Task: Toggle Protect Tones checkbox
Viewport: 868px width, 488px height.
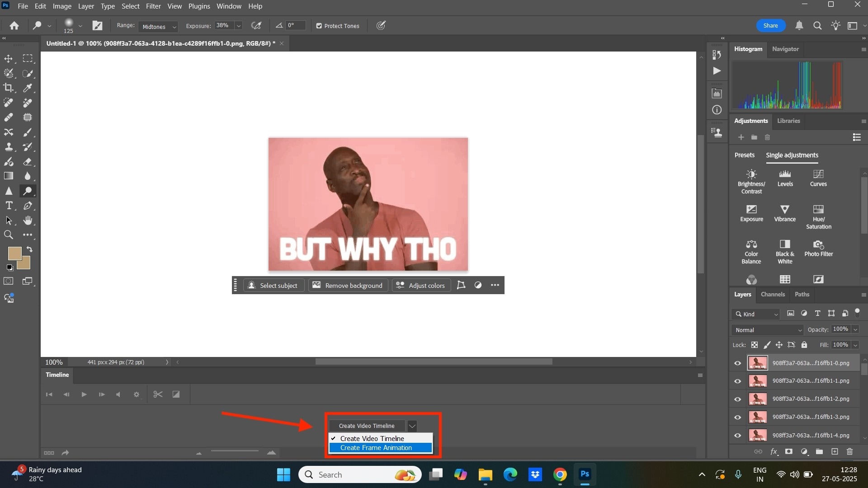Action: [319, 26]
